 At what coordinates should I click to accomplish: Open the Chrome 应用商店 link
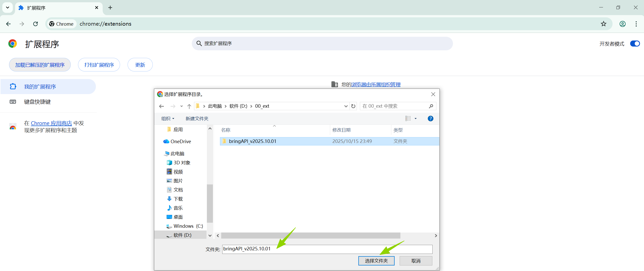point(51,123)
